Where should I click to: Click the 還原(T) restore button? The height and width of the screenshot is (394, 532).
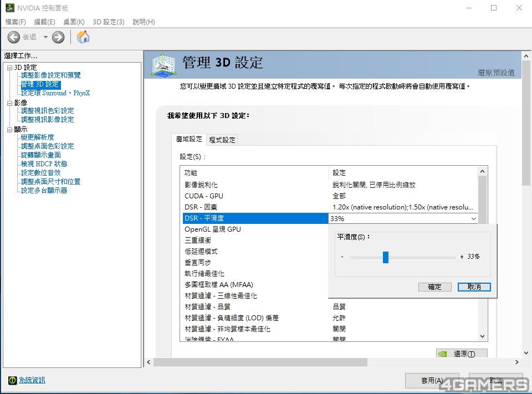pyautogui.click(x=462, y=354)
